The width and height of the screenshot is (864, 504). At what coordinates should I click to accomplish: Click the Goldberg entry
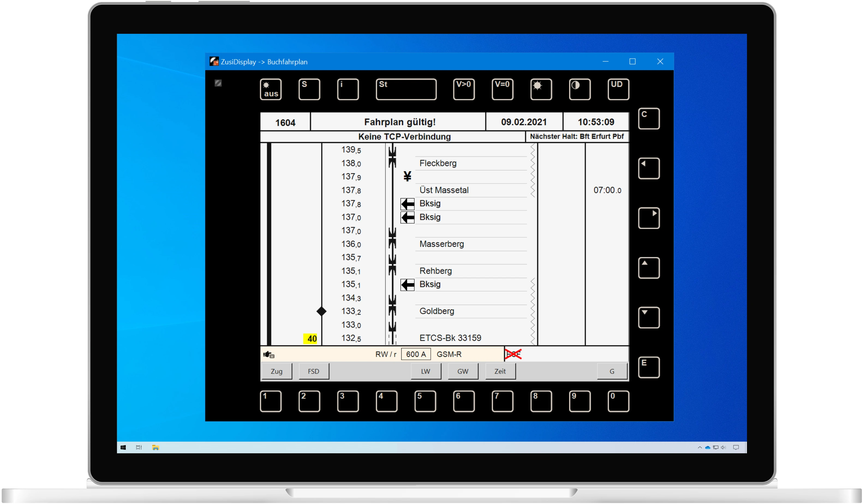point(437,311)
